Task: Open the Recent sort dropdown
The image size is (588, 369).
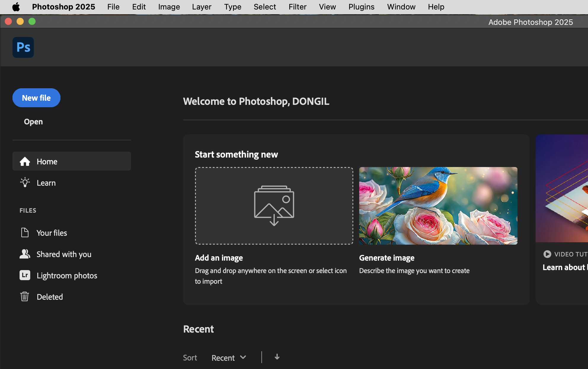Action: pyautogui.click(x=229, y=358)
